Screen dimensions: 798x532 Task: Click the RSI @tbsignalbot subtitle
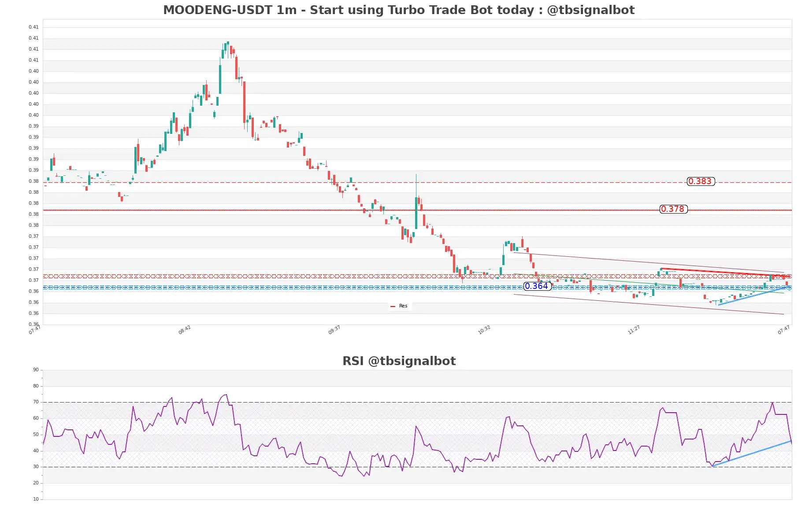tap(399, 361)
